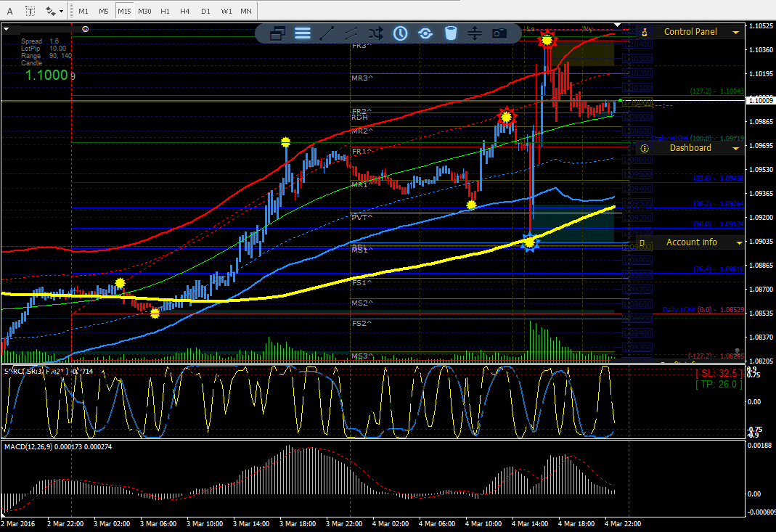The image size is (776, 532).
Task: Click the PVT^ pivot level label
Action: [x=362, y=217]
